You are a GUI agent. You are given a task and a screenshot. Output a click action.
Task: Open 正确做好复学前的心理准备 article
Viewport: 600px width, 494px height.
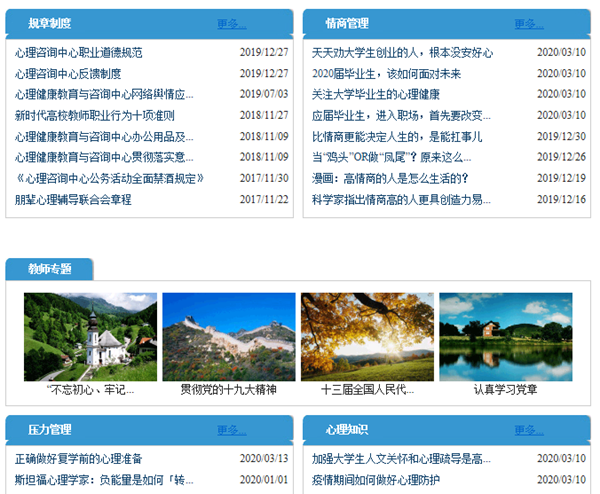[79, 459]
